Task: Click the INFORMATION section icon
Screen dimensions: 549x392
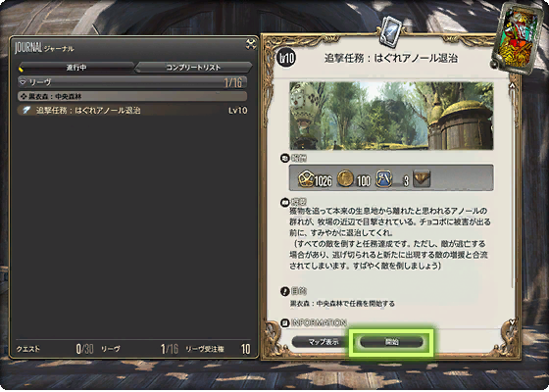Action: tap(285, 322)
